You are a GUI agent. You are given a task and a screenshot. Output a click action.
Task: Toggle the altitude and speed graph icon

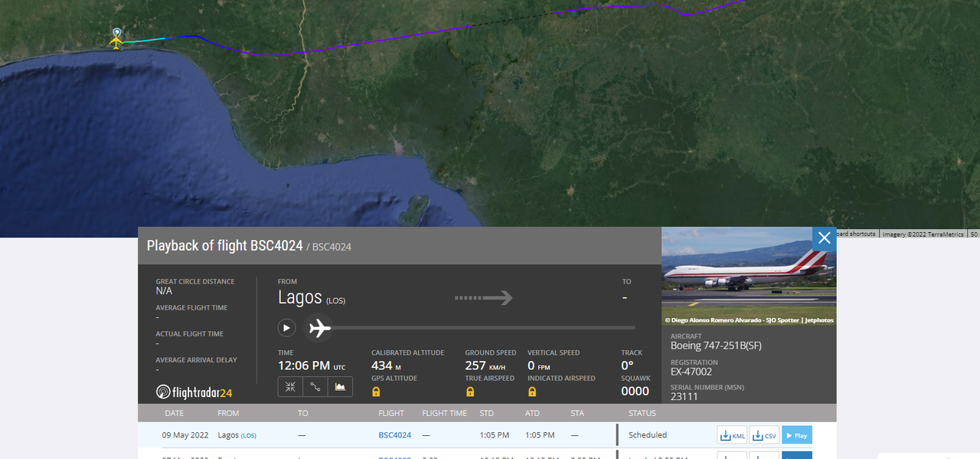coord(340,387)
